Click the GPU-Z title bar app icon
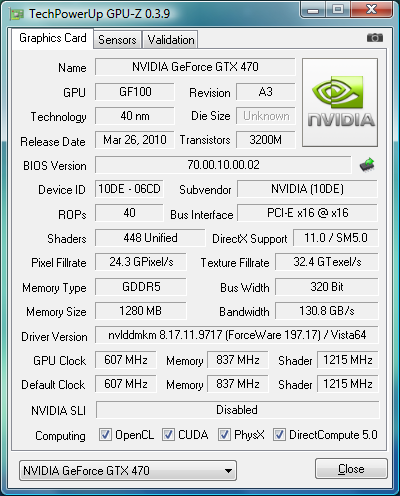 pos(17,14)
